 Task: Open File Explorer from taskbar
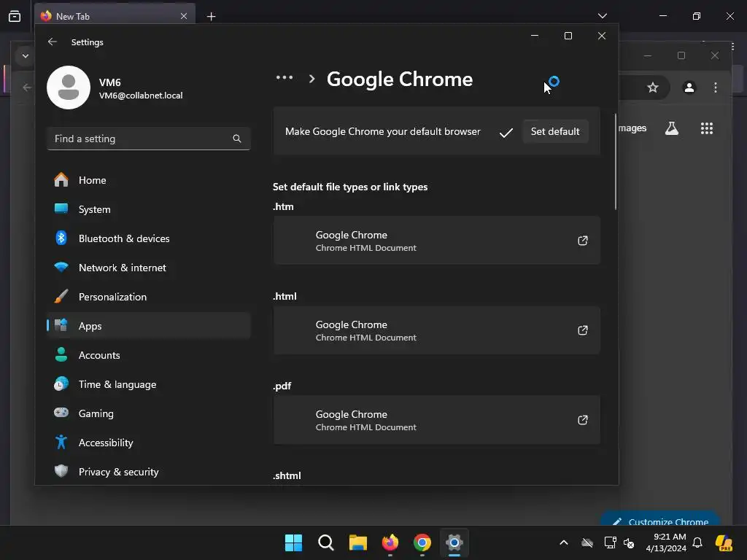coord(357,542)
